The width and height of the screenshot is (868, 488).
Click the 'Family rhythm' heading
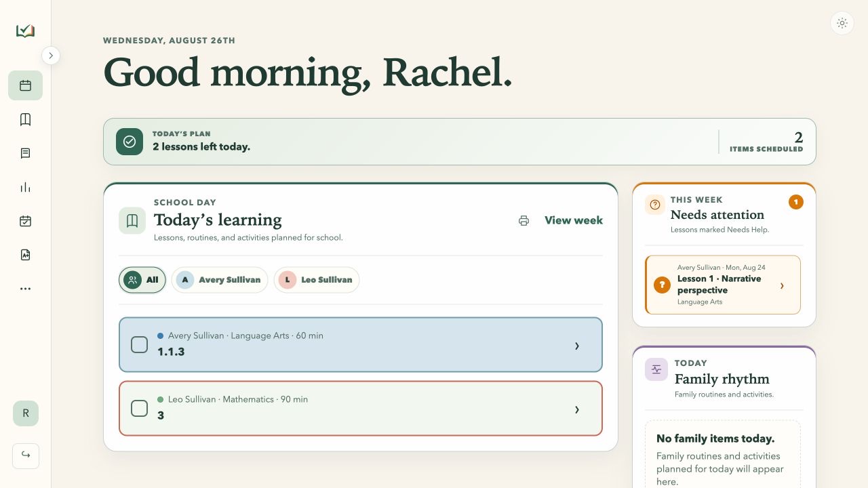coord(722,379)
